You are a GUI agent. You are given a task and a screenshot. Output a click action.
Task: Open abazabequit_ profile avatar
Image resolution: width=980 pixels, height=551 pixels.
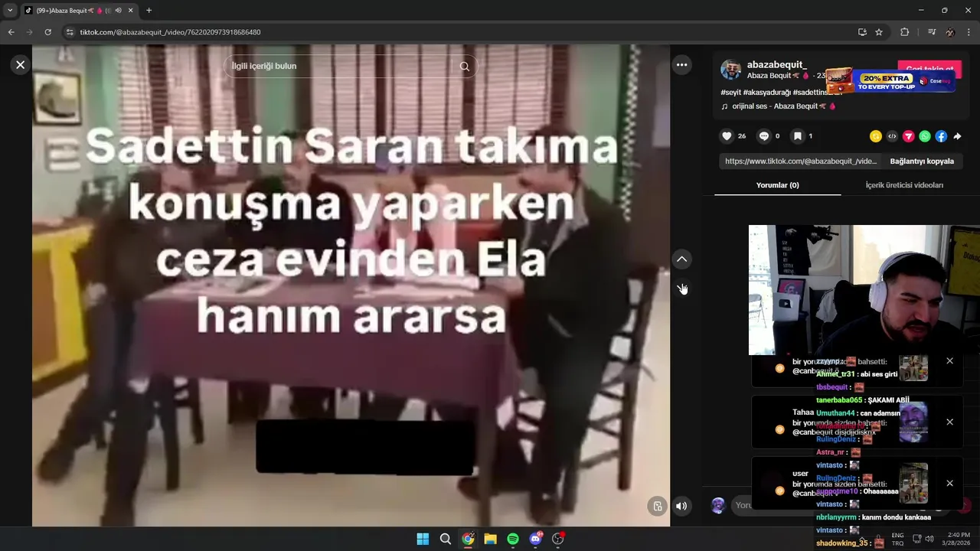[730, 70]
